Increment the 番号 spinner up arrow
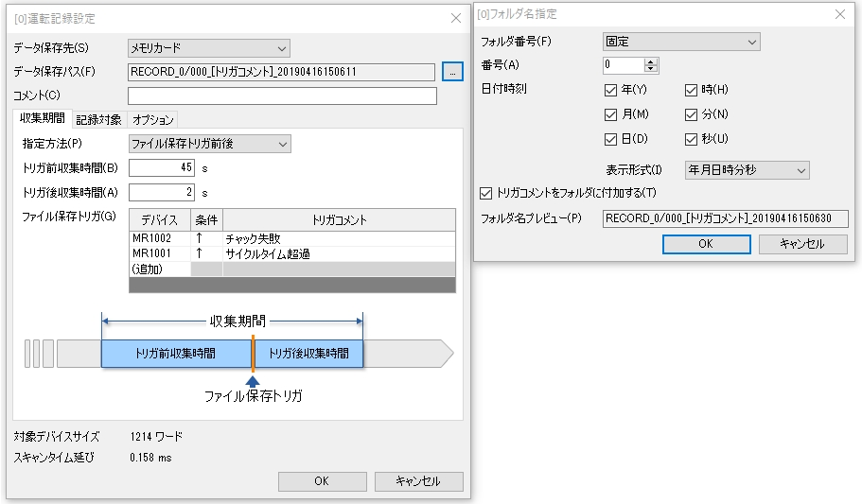Screen dimensions: 862x504 coord(651,61)
